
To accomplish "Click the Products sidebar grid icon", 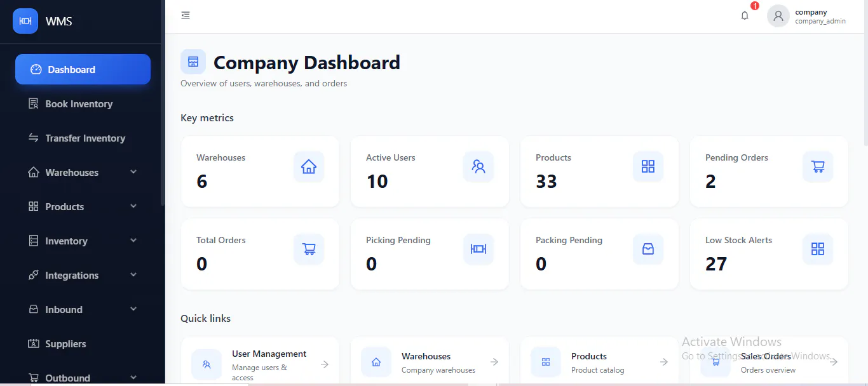I will tap(34, 206).
